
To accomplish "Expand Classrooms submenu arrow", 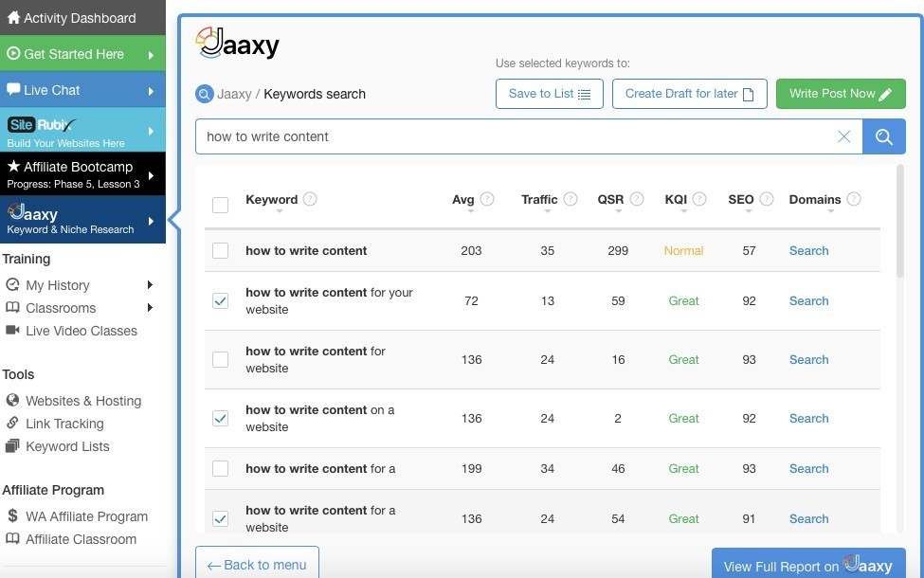I will tap(150, 307).
